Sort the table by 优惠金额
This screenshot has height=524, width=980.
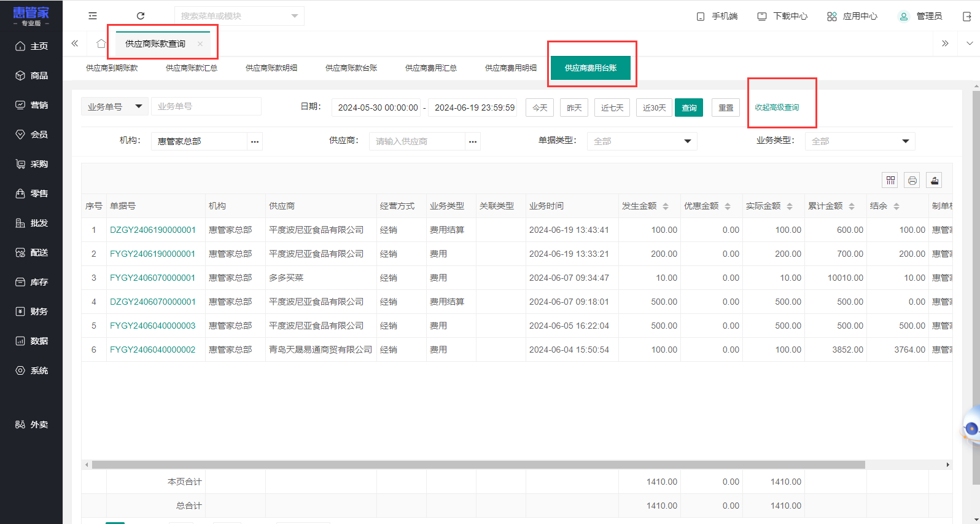click(728, 206)
